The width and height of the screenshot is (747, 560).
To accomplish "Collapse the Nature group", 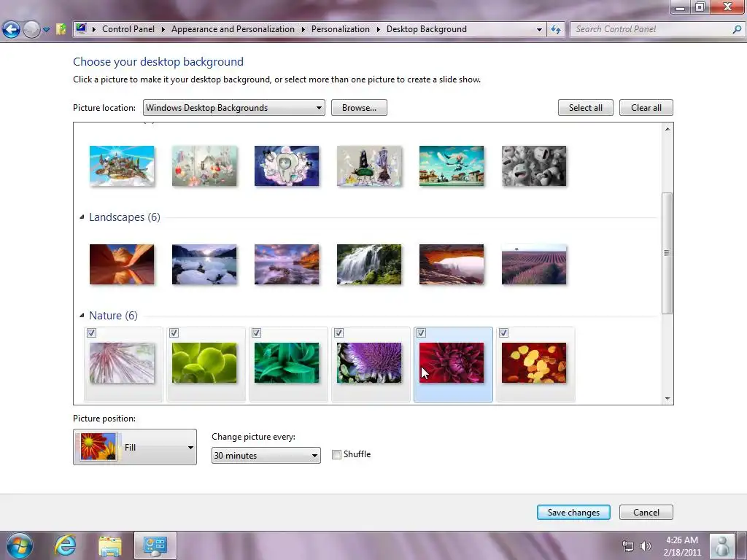I will (82, 315).
